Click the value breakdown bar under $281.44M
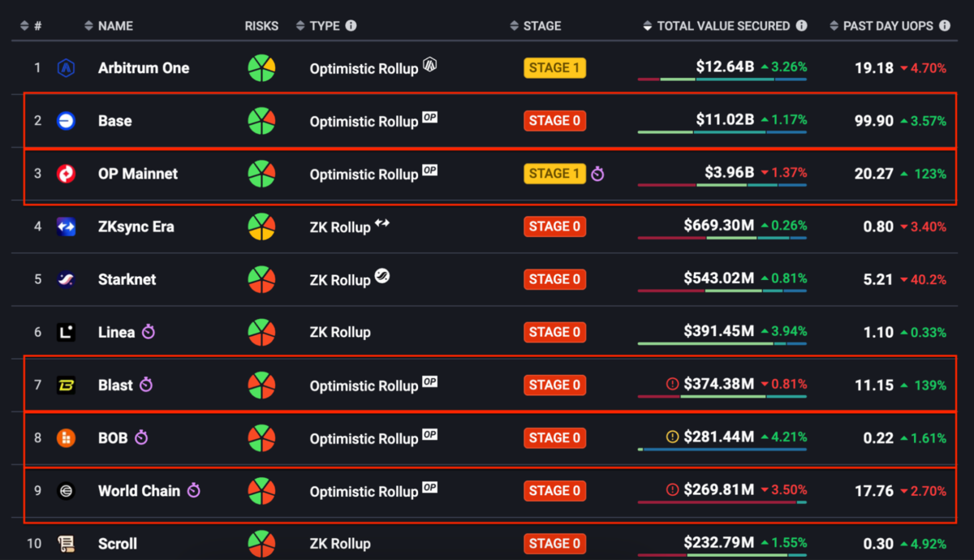974x560 pixels. [722, 449]
